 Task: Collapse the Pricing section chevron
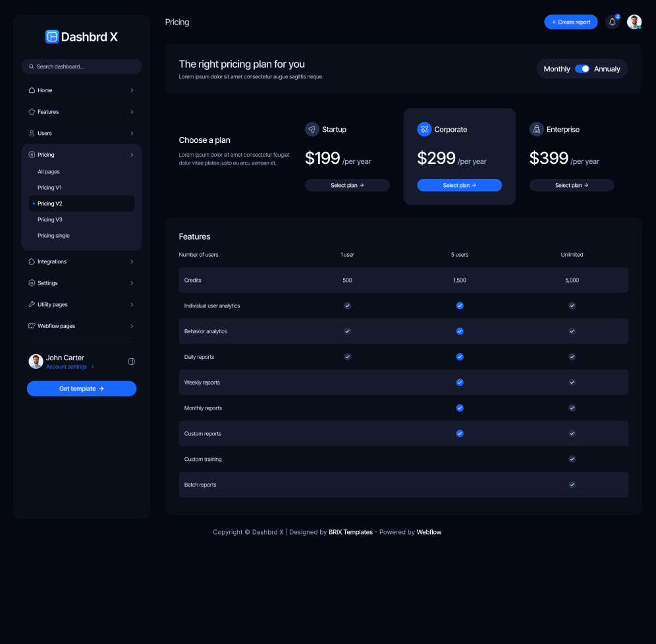coord(132,155)
